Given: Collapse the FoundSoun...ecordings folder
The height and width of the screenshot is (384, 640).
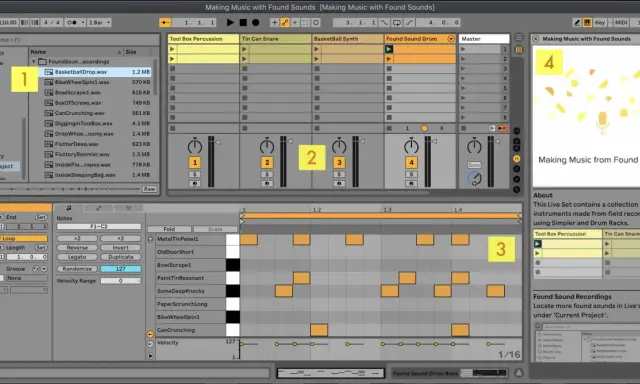Looking at the screenshot, I should click(34, 62).
